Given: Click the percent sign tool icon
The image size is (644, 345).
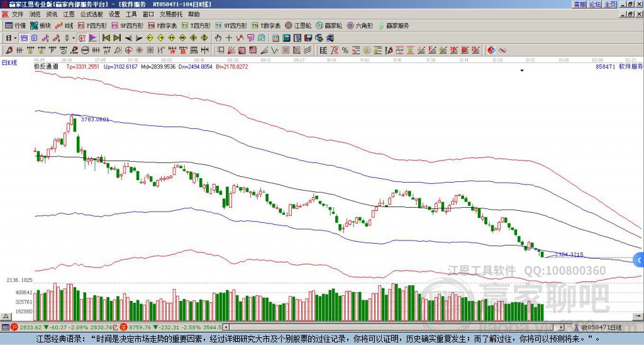Looking at the screenshot, I should [345, 50].
